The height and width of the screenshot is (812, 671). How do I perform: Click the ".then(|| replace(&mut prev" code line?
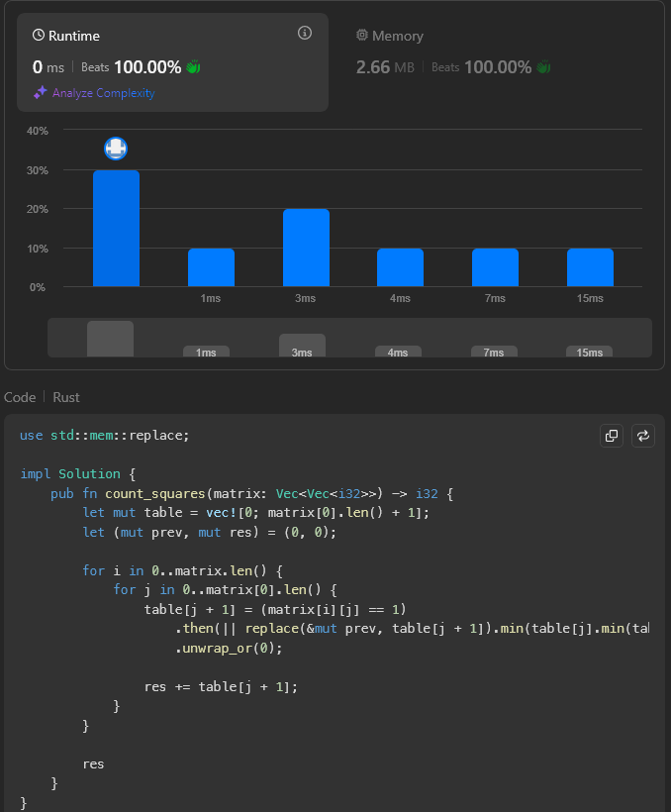point(412,629)
